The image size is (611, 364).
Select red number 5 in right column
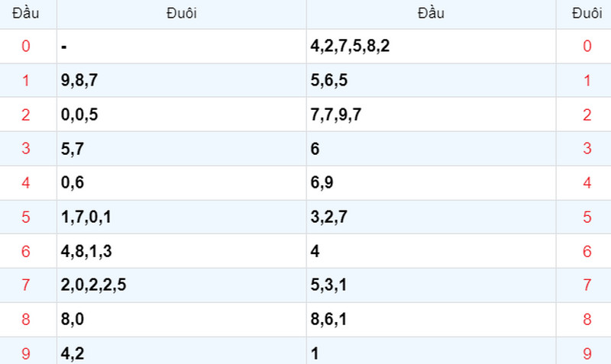coord(587,217)
